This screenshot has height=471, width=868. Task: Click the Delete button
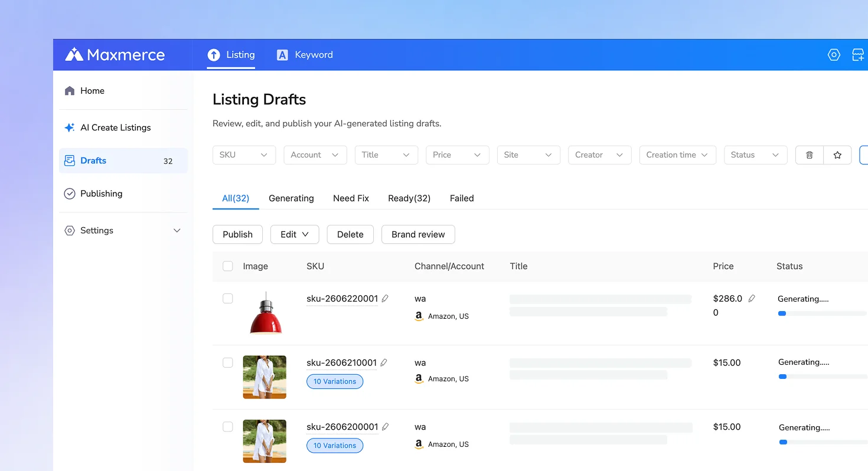(350, 234)
